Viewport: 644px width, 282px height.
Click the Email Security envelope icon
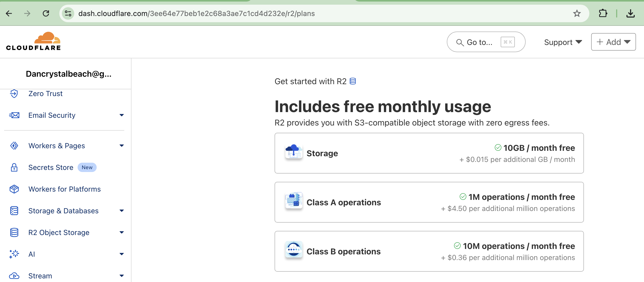click(14, 115)
